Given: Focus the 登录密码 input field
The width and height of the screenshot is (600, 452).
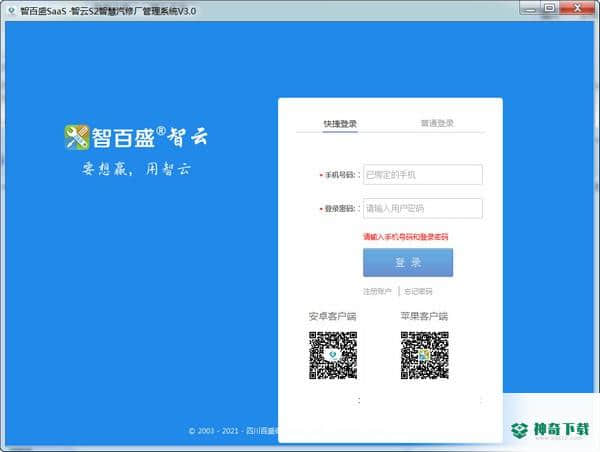Looking at the screenshot, I should [x=423, y=208].
